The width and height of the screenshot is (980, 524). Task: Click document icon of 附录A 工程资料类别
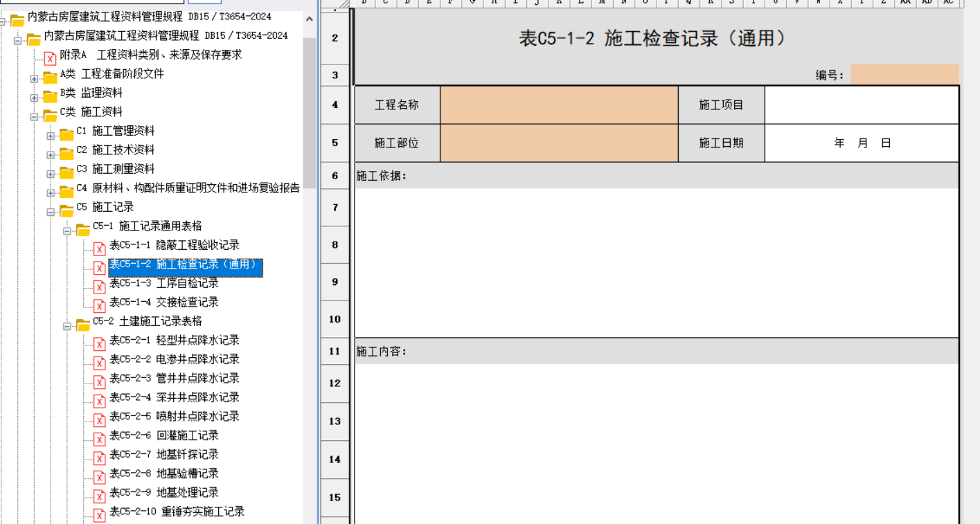51,58
